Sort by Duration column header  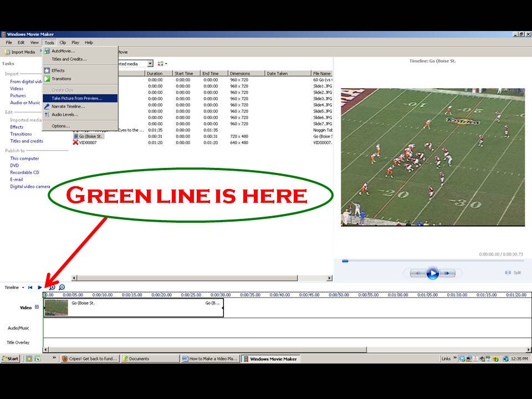coord(158,73)
